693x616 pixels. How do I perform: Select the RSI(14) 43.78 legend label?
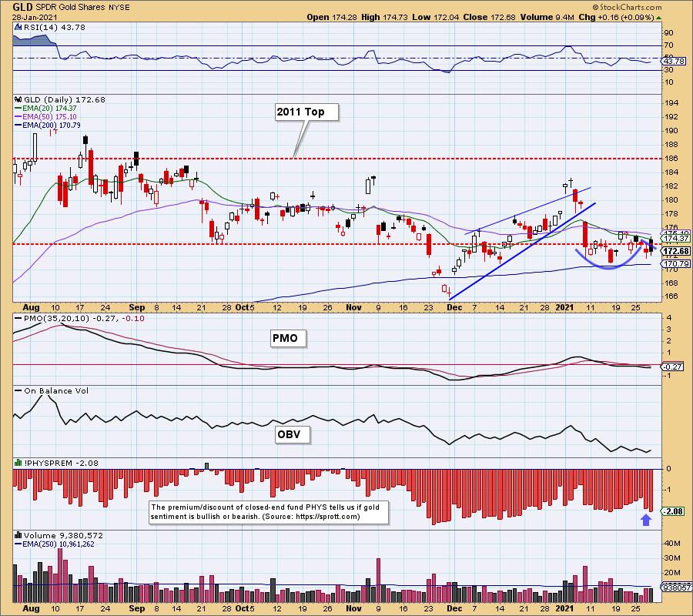click(x=55, y=27)
